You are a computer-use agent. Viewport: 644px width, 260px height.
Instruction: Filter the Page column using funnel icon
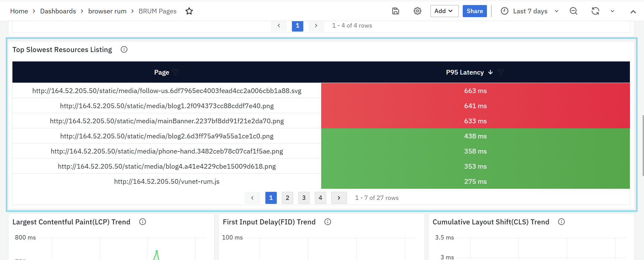tap(175, 72)
